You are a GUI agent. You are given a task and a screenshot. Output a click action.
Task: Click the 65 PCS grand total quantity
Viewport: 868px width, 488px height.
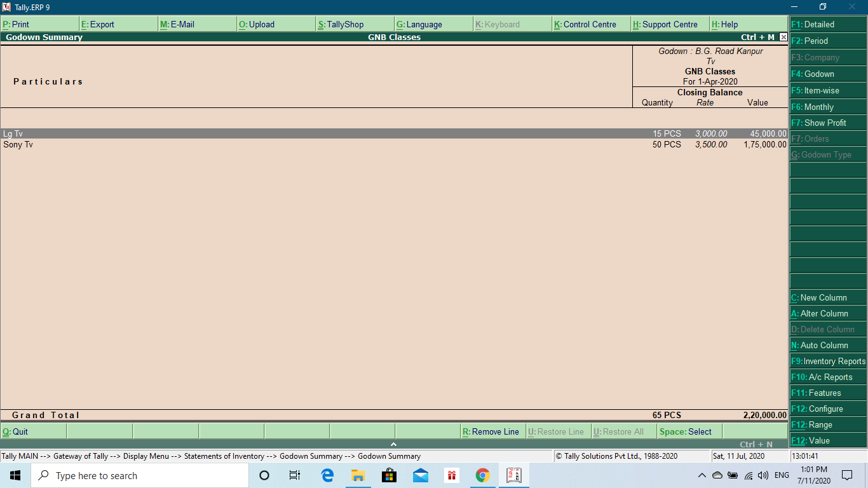point(667,415)
